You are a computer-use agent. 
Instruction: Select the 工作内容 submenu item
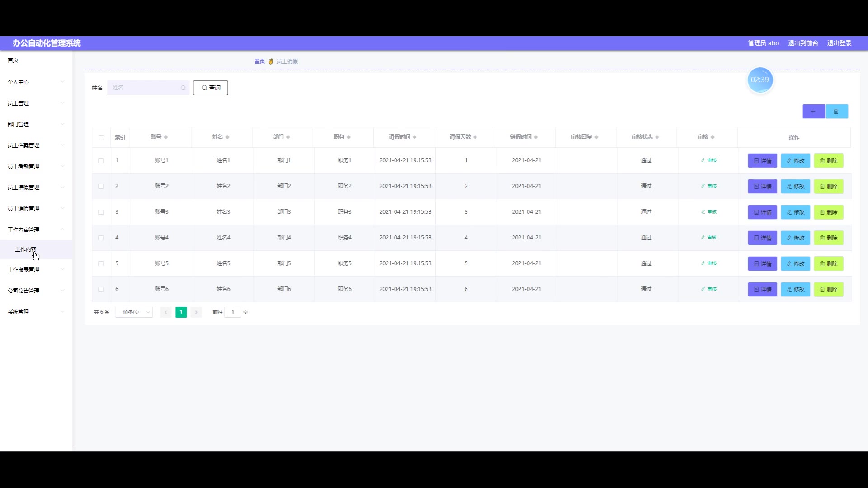[26, 249]
